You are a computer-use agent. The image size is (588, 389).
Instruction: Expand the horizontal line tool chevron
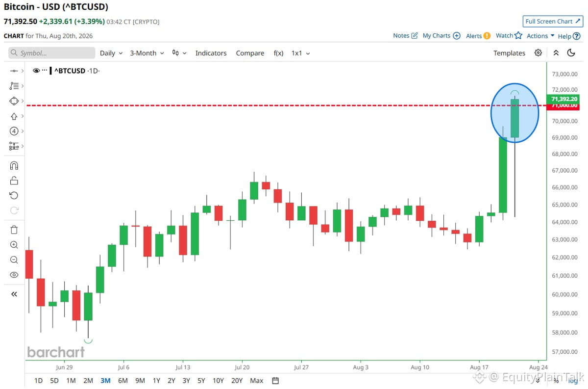[x=23, y=71]
